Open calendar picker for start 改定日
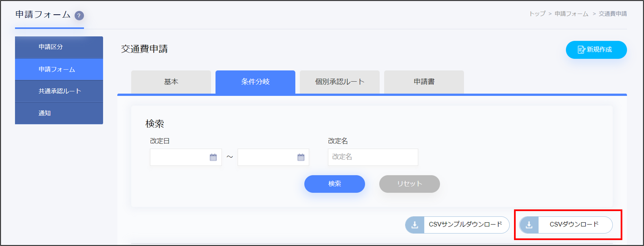644x246 pixels. point(213,157)
